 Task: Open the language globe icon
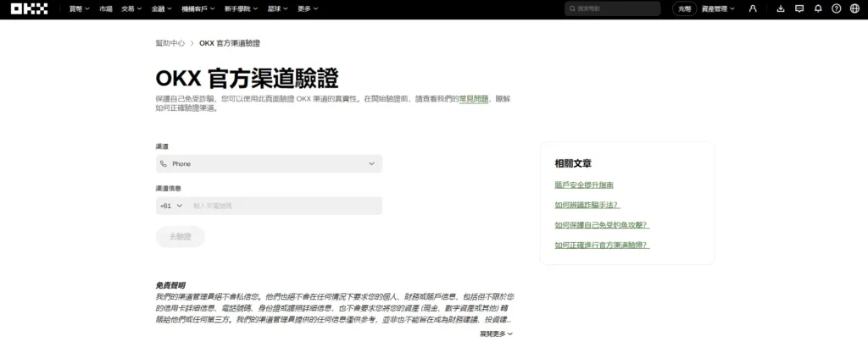coord(854,8)
